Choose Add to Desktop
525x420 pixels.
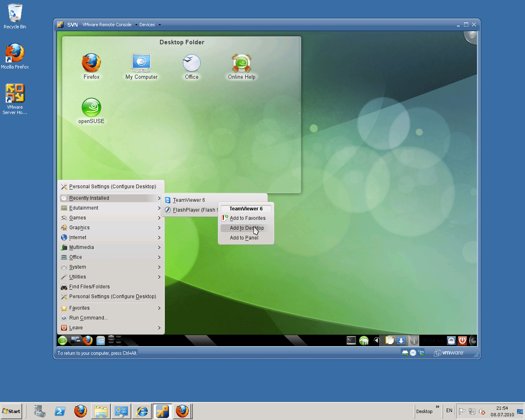coord(246,228)
